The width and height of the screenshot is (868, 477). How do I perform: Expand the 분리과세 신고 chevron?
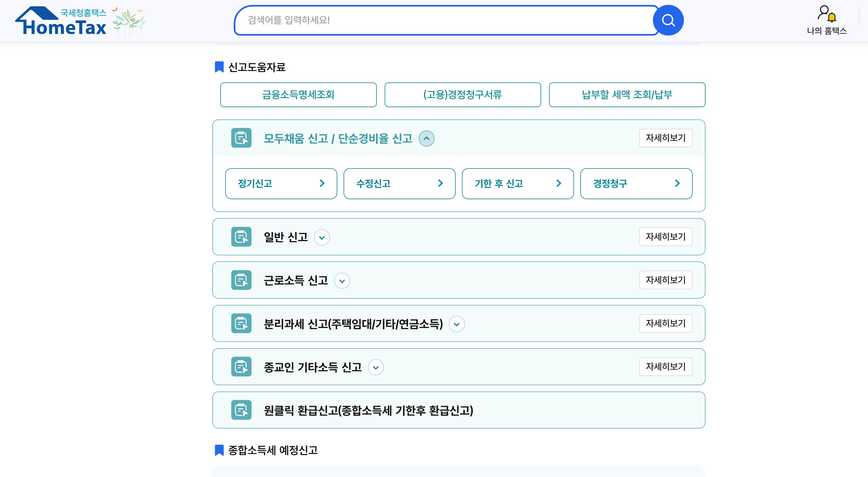456,324
